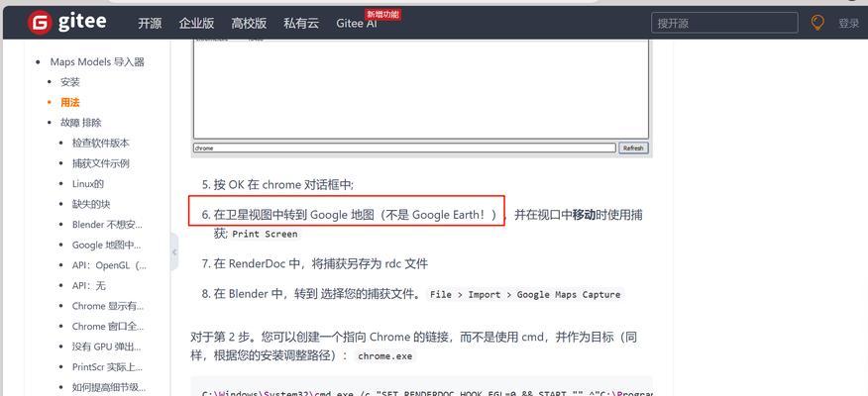Go to 检查软件版本 in the sidebar
Image resolution: width=868 pixels, height=396 pixels.
101,143
